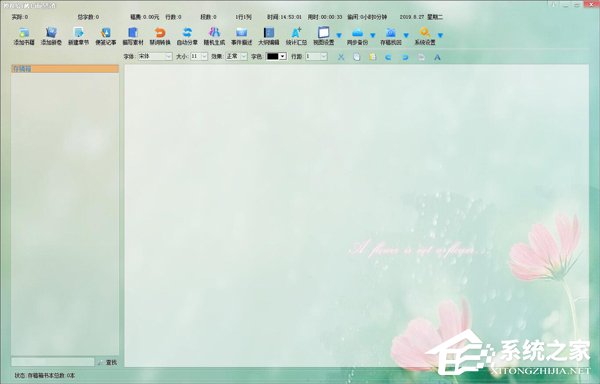Open the 事件描述 event description tool
Image resolution: width=600 pixels, height=384 pixels.
[241, 37]
